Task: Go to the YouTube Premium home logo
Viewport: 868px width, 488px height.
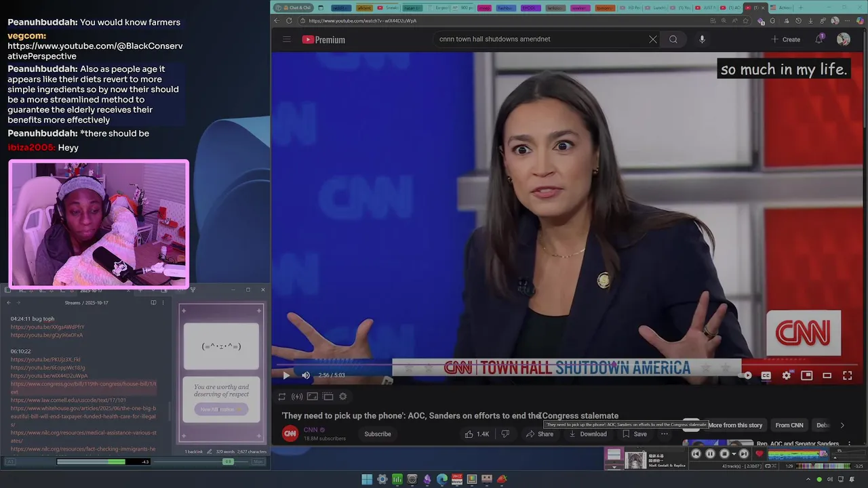Action: pos(323,39)
